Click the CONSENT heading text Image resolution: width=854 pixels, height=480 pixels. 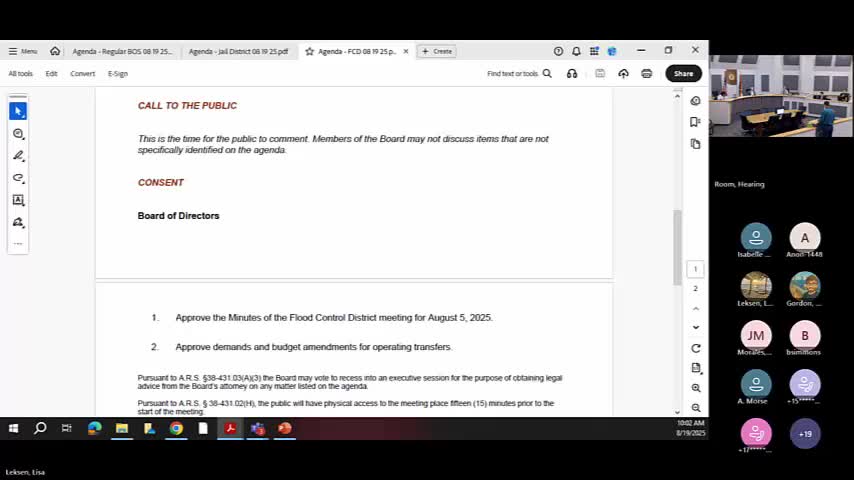tap(161, 183)
